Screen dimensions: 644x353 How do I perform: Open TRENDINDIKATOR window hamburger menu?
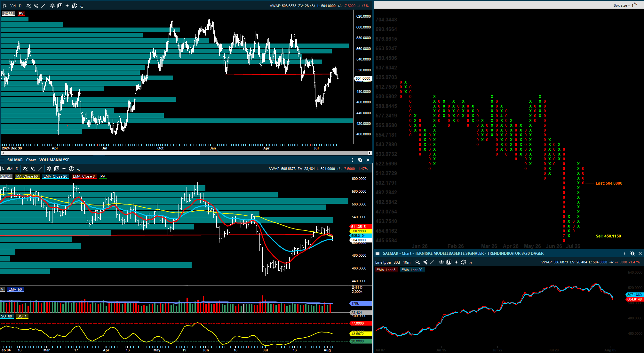point(378,253)
